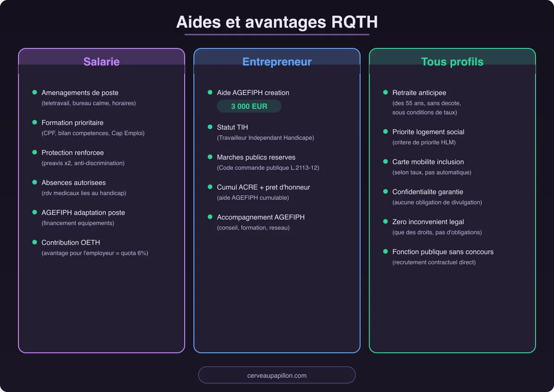Expand the Priorite logement social entry
554x392 pixels.
[428, 132]
